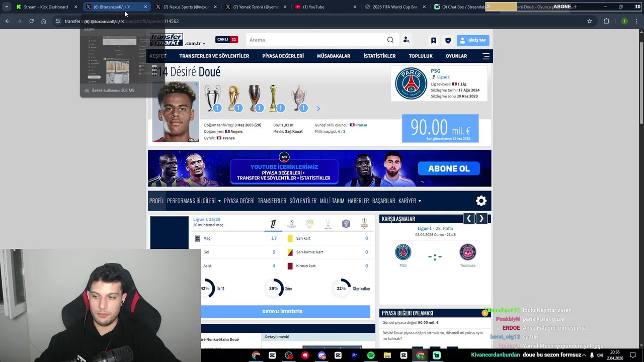
Task: Click the UEFA Super Cup trophy icon
Action: (x=255, y=99)
